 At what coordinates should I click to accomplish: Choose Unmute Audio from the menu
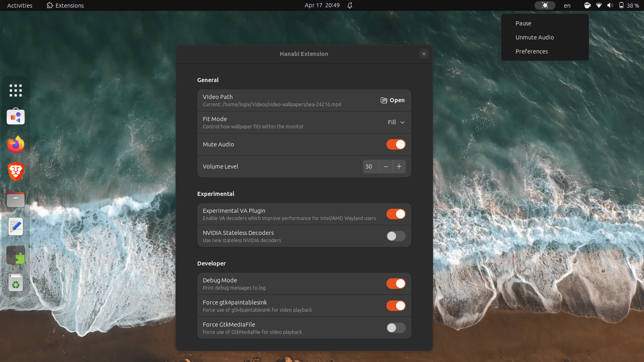click(535, 37)
